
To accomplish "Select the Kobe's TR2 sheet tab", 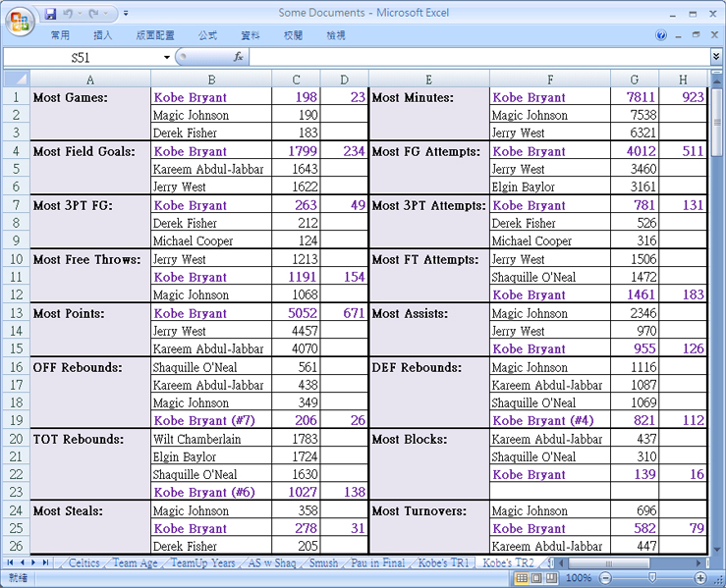I will 508,563.
